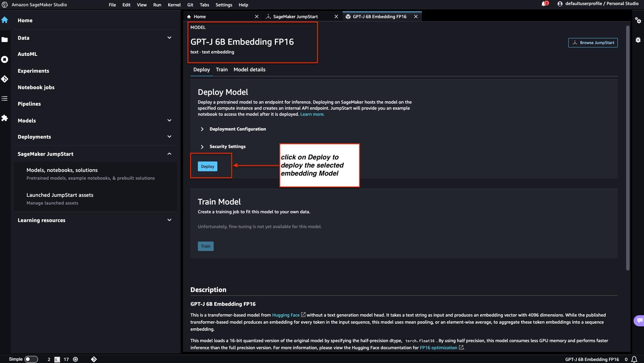Open Models, notebooks, solutions entry
644x363 pixels.
click(96, 174)
